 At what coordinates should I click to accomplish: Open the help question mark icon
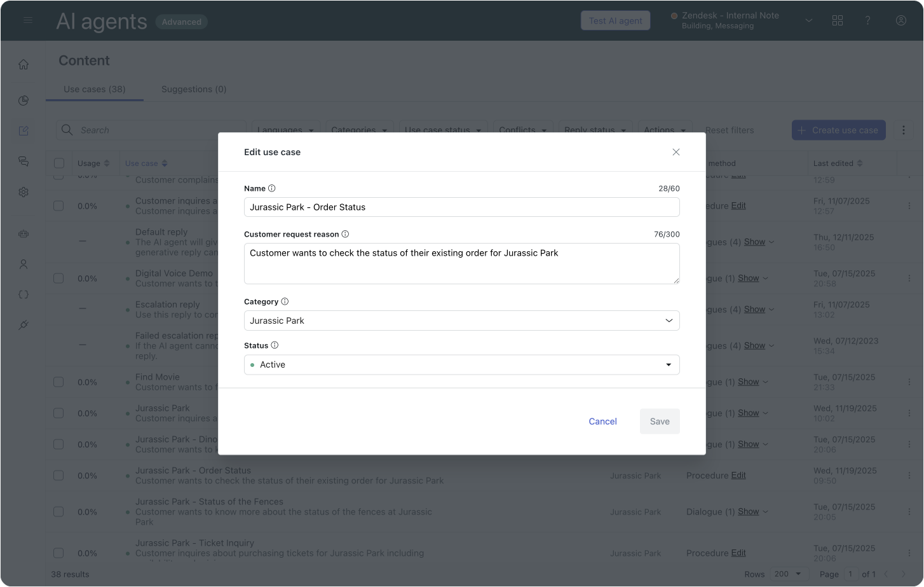pyautogui.click(x=867, y=20)
